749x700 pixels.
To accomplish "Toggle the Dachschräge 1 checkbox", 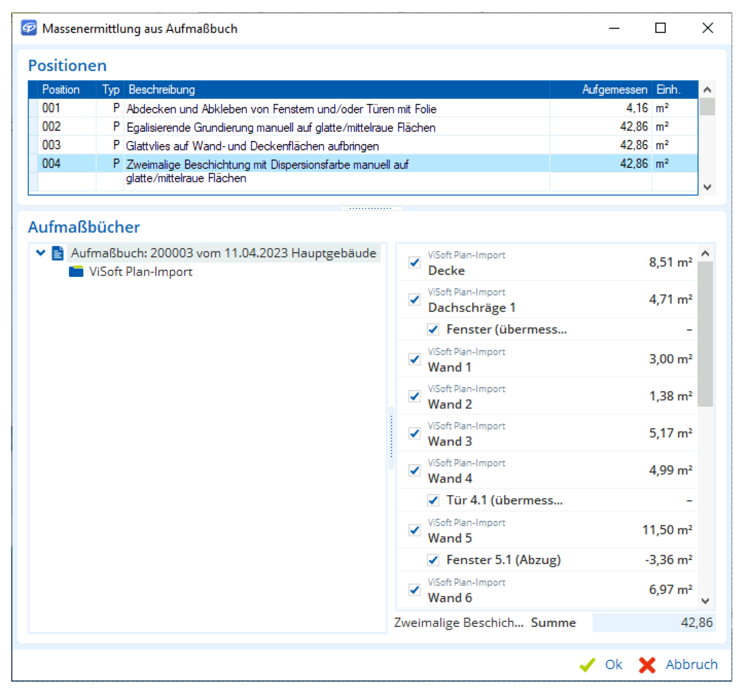I will point(415,300).
